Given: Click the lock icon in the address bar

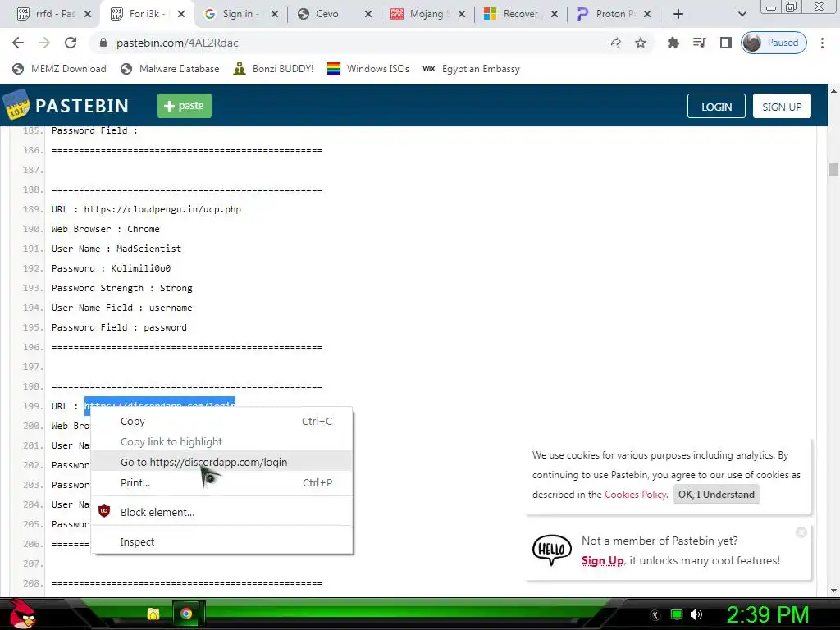Looking at the screenshot, I should click(x=103, y=43).
